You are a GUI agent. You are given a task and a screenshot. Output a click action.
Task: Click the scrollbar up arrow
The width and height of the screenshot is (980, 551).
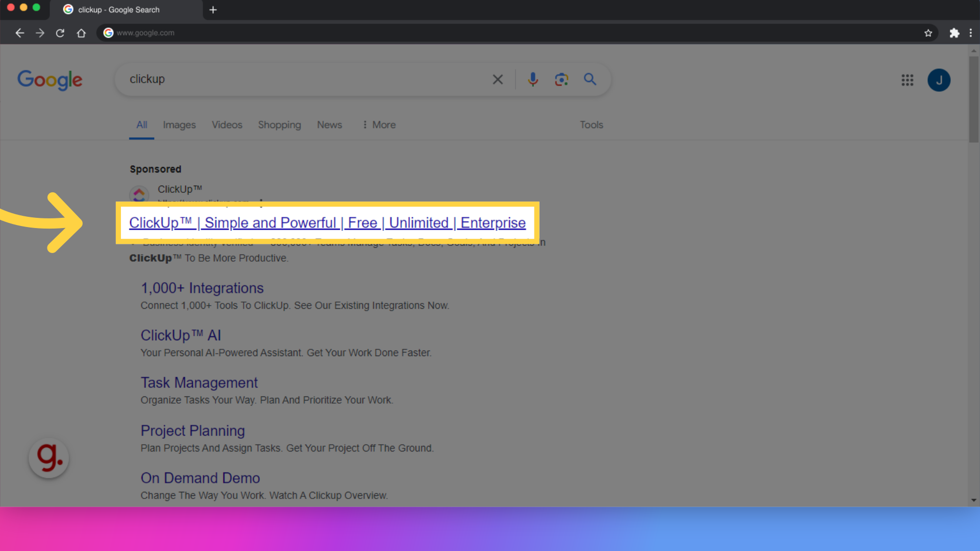pos(974,51)
